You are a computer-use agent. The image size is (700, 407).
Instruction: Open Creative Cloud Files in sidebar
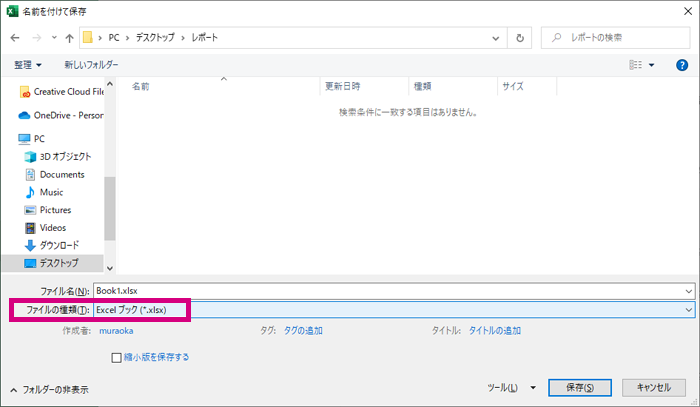click(x=62, y=92)
